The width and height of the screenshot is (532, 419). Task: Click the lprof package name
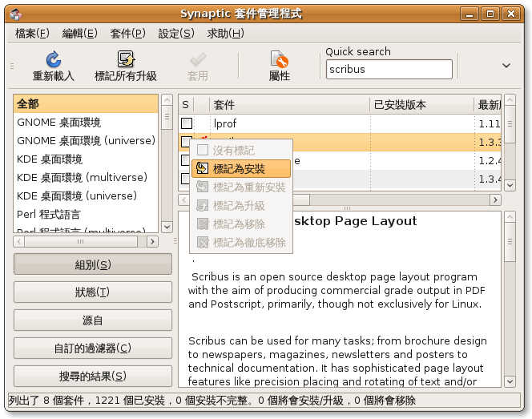tap(225, 123)
